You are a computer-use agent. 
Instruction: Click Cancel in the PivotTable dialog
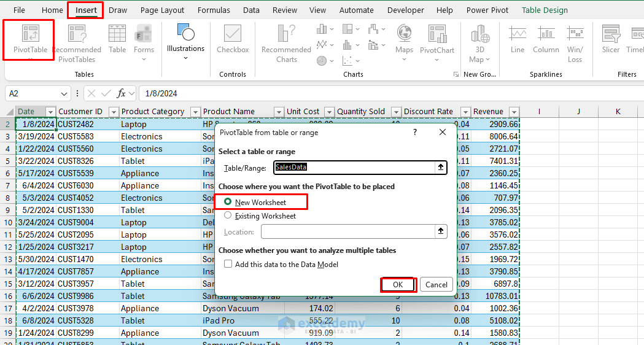click(436, 284)
